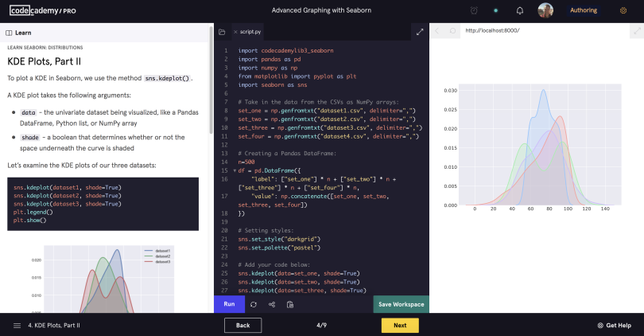The width and height of the screenshot is (644, 336).
Task: Click the copy to clipboard icon
Action: coord(290,304)
